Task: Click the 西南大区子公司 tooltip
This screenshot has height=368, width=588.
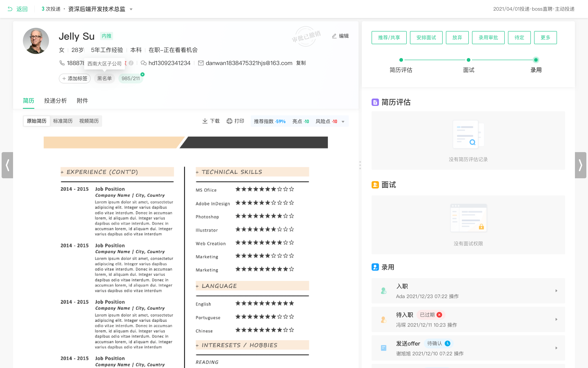Action: pyautogui.click(x=105, y=64)
